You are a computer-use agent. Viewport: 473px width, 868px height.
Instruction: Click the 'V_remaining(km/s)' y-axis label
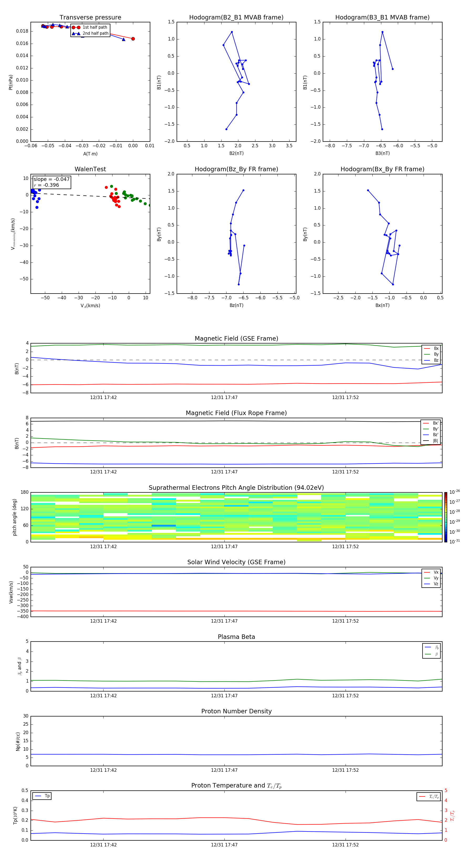[x=13, y=234]
